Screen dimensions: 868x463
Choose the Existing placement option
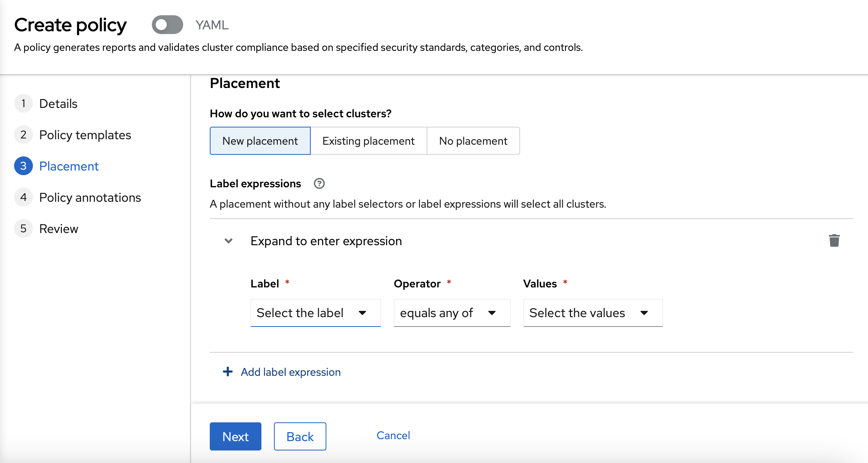368,141
